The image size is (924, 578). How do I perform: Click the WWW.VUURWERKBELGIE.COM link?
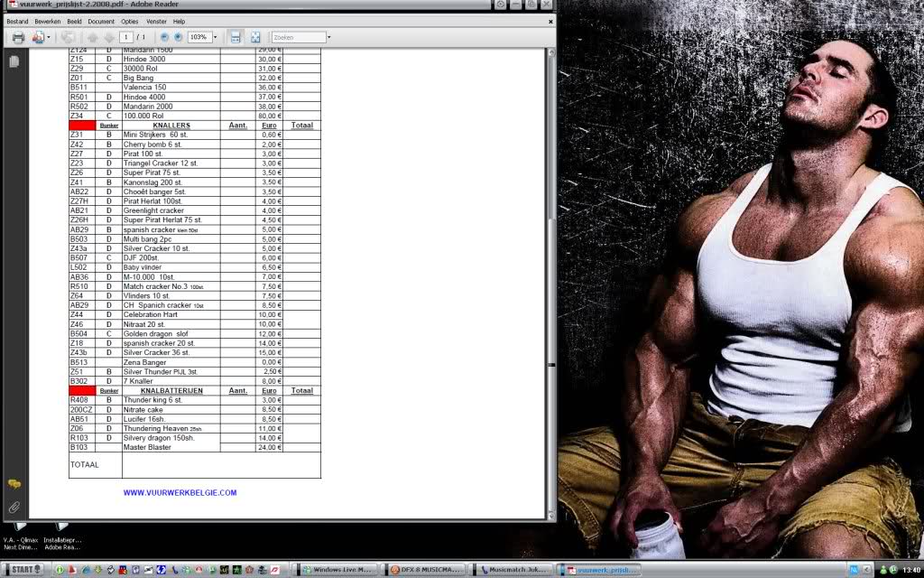180,493
